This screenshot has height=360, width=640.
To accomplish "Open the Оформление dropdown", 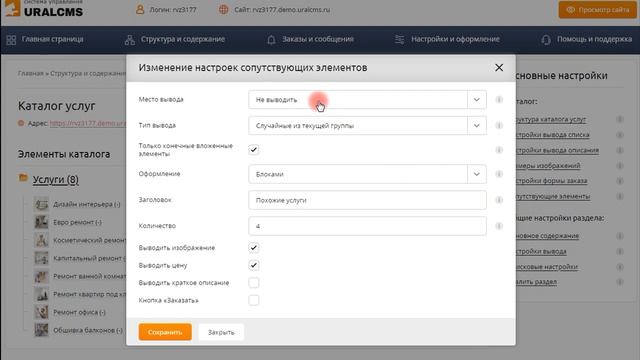I will tap(367, 174).
